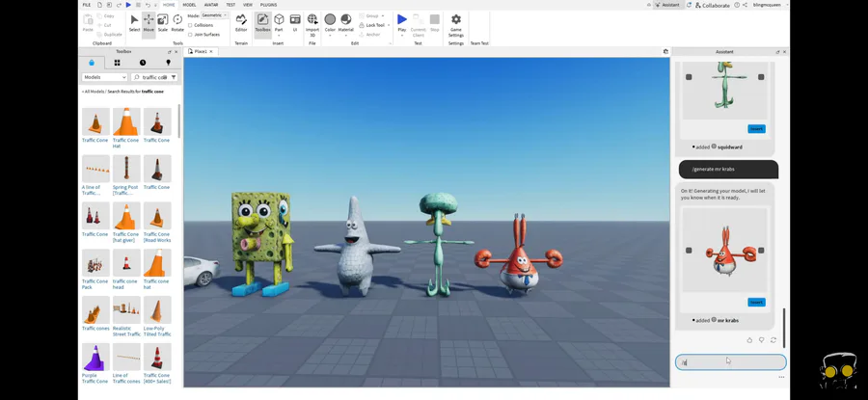868x400 pixels.
Task: Click the share icon near username
Action: [746, 5]
